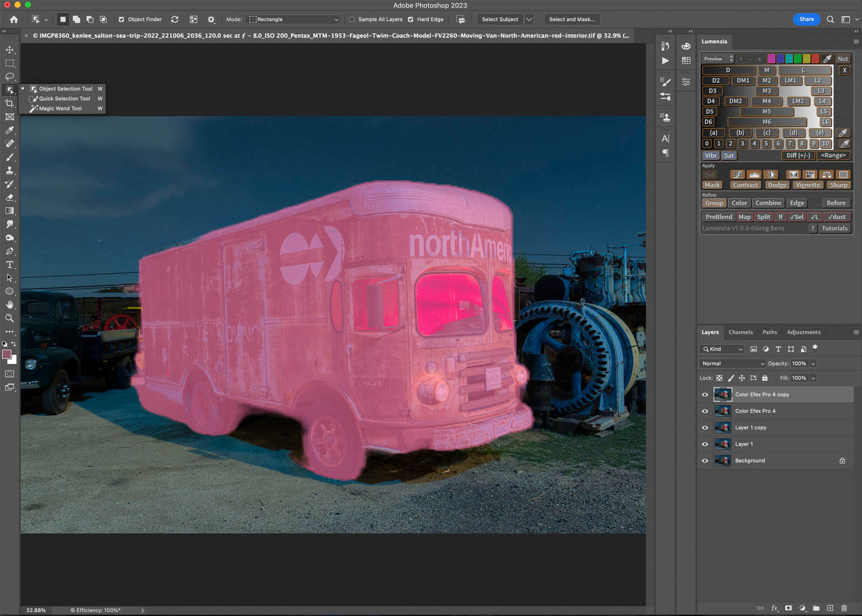
Task: Activate the Zoom tool
Action: [x=10, y=318]
